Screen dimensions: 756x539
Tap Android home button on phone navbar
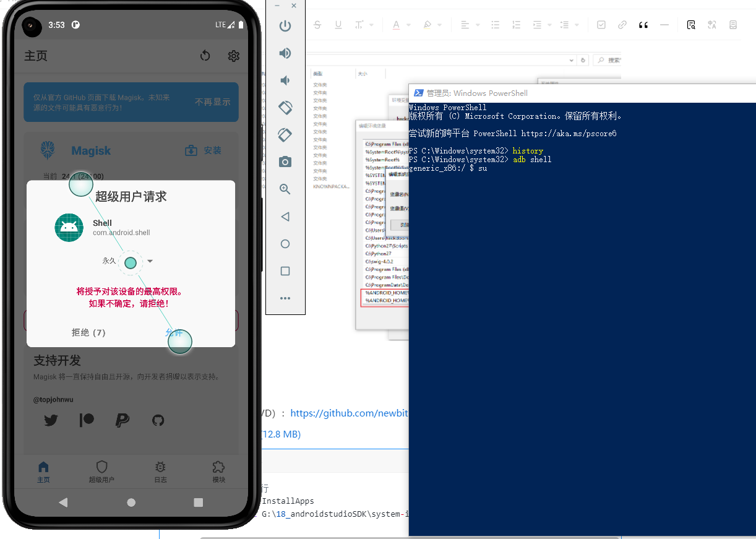pyautogui.click(x=131, y=502)
